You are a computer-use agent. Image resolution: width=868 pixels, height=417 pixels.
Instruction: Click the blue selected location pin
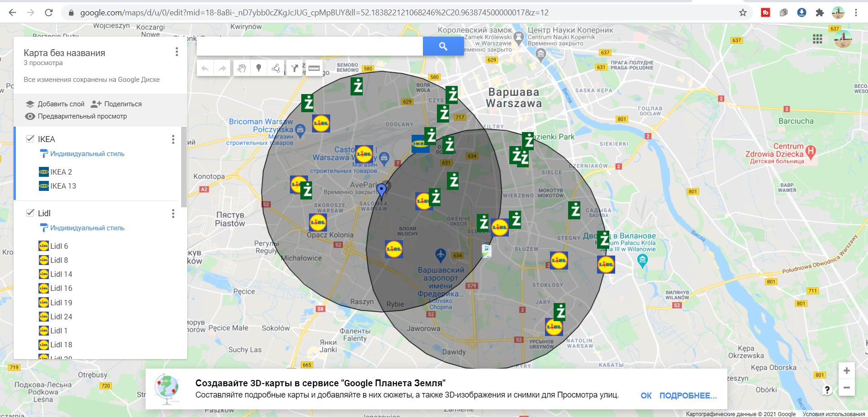[x=381, y=191]
